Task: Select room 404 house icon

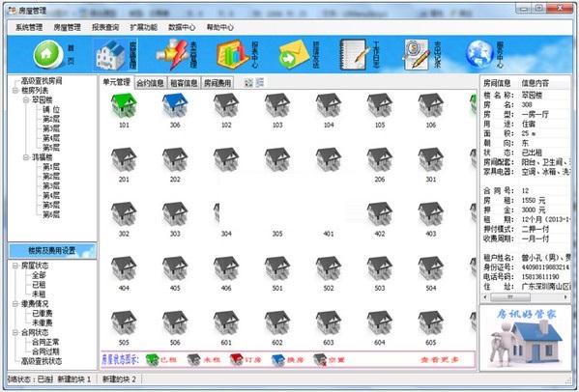Action: (x=124, y=268)
